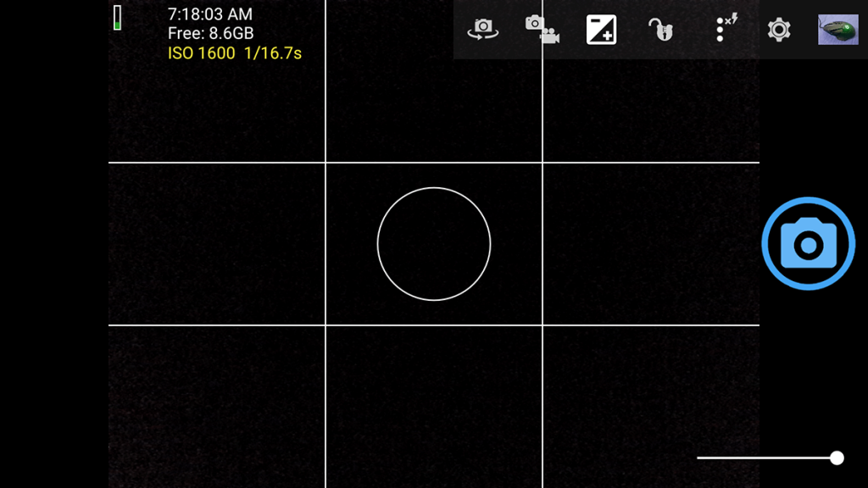The height and width of the screenshot is (488, 868).
Task: Click the middle of the zoom slider track
Action: (x=765, y=457)
